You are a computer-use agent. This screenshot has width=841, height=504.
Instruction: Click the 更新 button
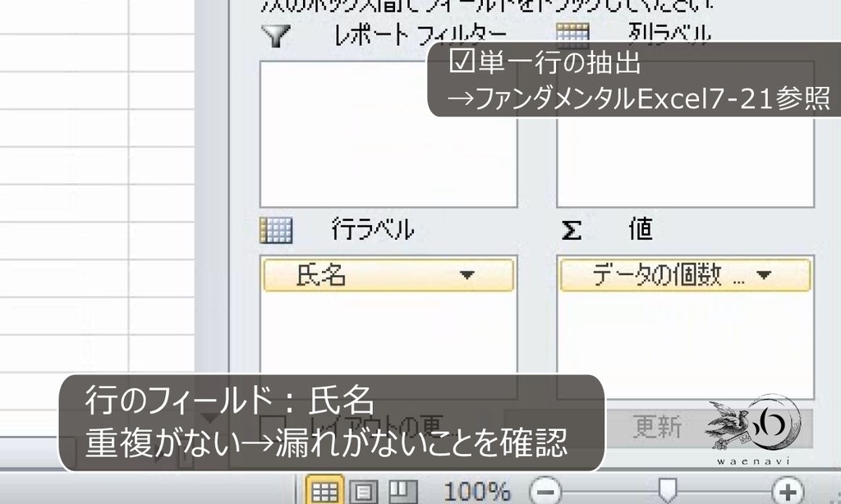tap(659, 428)
